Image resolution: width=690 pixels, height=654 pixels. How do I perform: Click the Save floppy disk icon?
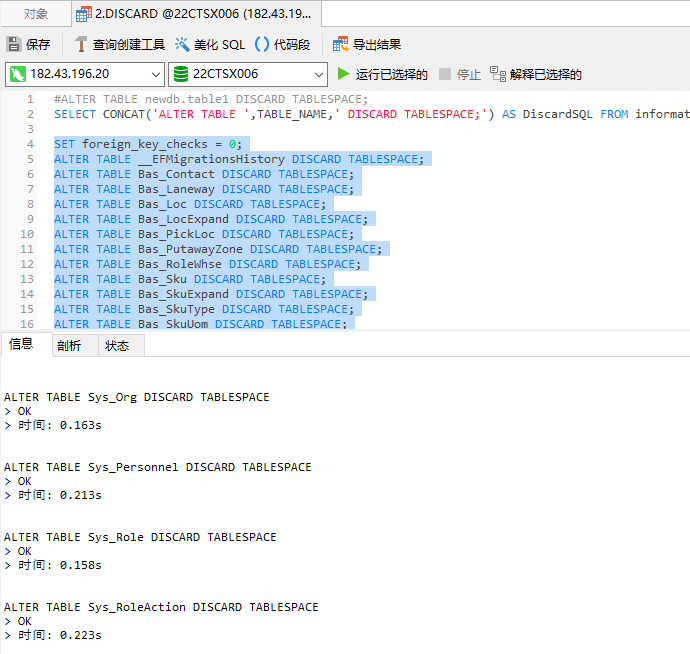pos(14,44)
